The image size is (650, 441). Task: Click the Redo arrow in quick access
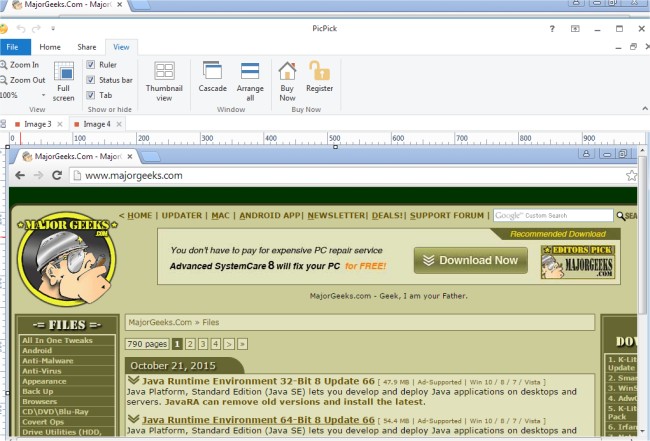click(x=36, y=29)
